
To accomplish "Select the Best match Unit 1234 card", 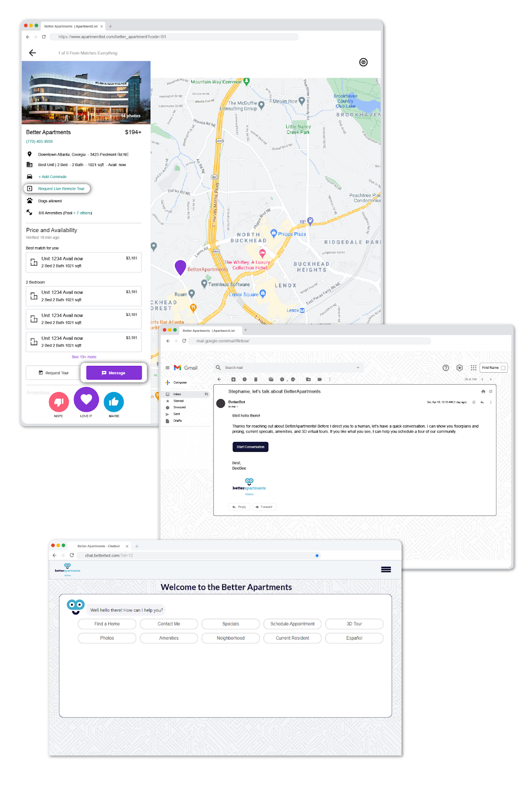I will 84,263.
